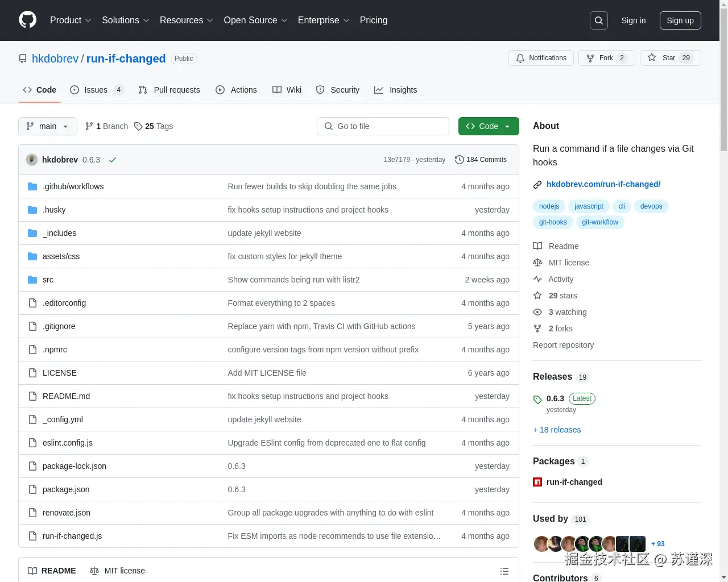Screen dimensions: 728x582
Task: Expand the Product menu
Action: point(71,20)
